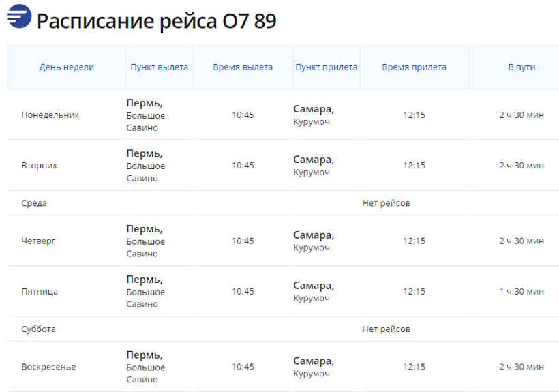Select the 'Время прилета' column header
This screenshot has width=559, height=392.
click(x=414, y=67)
